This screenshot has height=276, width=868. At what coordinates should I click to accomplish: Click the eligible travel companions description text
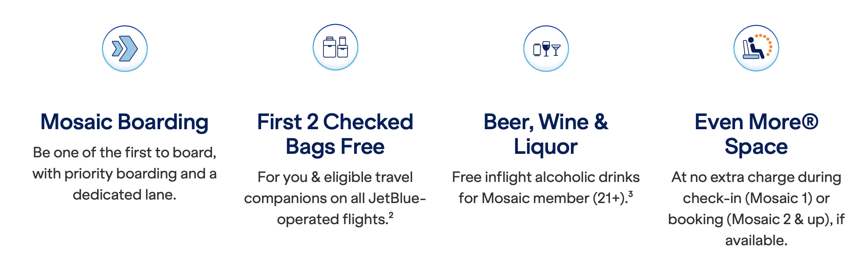[335, 198]
